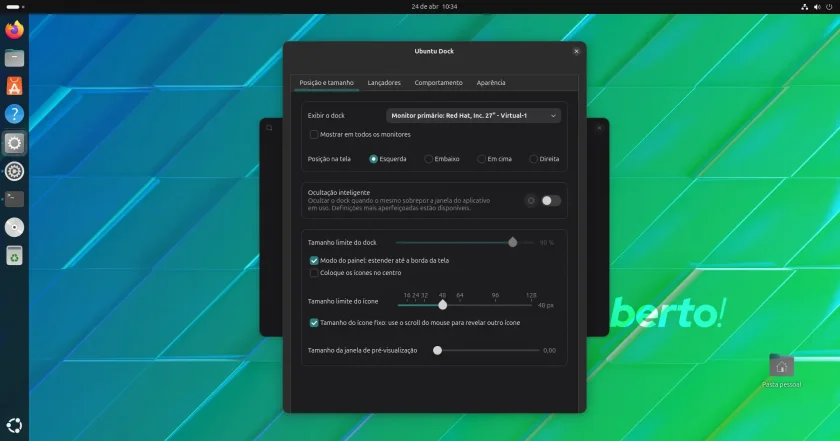Viewport: 840px width, 441px height.
Task: Open the Files manager in dock
Action: click(x=14, y=58)
